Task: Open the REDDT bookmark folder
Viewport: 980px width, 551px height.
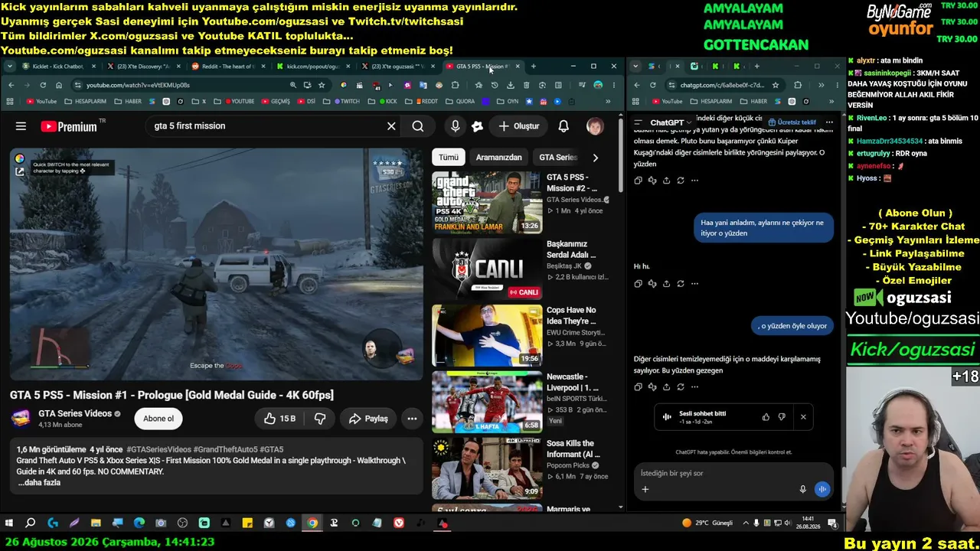Action: [x=426, y=101]
